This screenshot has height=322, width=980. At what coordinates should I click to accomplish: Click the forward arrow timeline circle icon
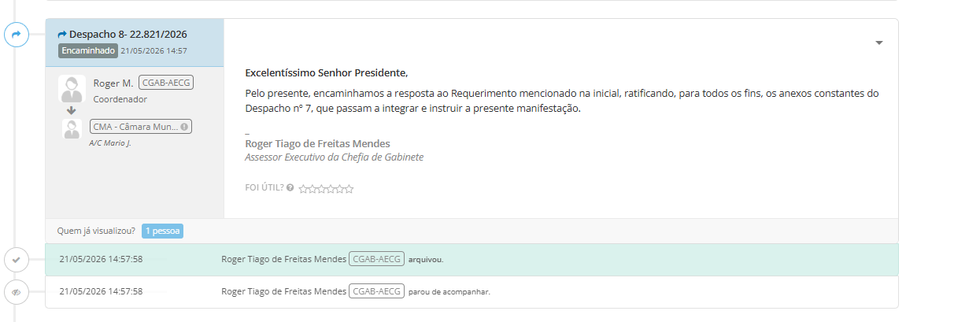(x=16, y=35)
